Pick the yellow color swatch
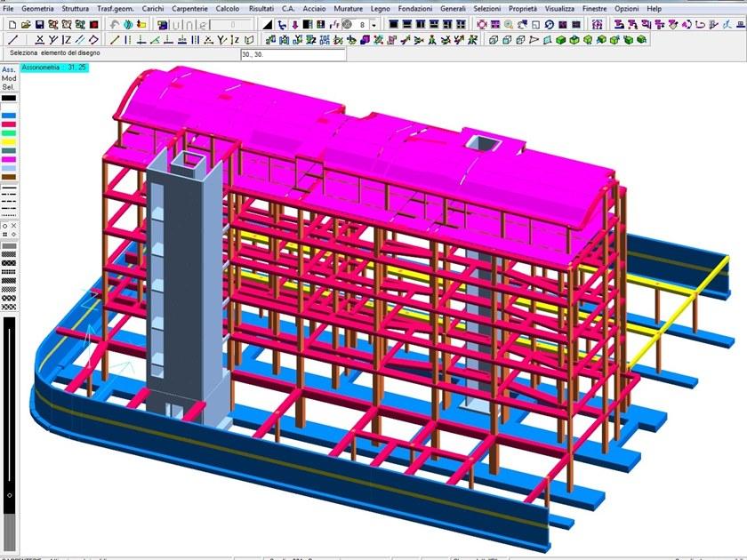This screenshot has height=560, width=747. 8,141
